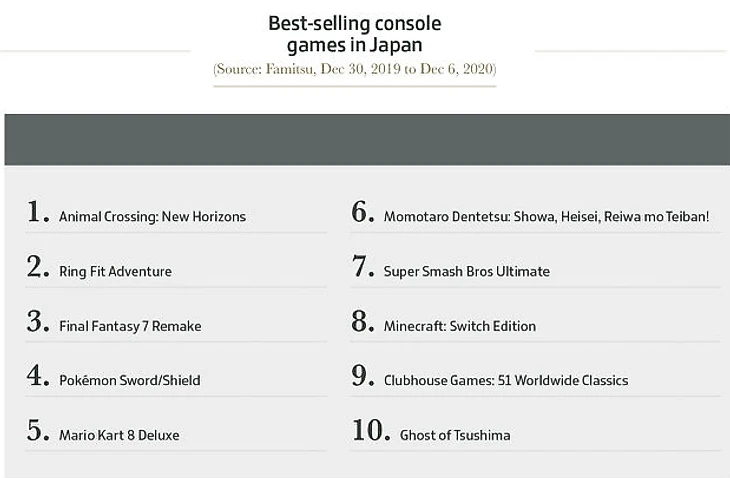The height and width of the screenshot is (478, 730).
Task: Click the rank number 3
Action: (38, 322)
